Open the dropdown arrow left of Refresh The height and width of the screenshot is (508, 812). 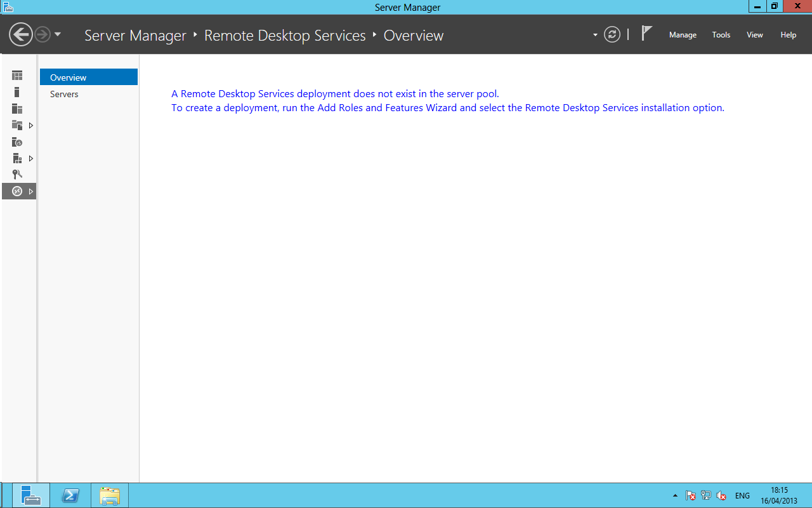(x=595, y=35)
